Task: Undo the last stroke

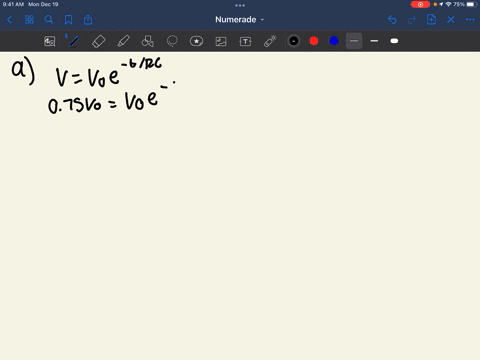Action: click(x=392, y=20)
